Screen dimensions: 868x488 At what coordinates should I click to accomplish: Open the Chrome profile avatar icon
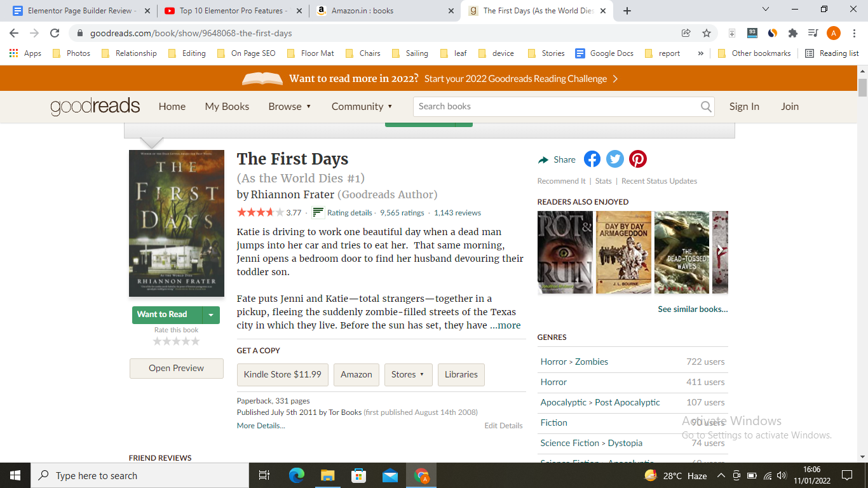click(x=834, y=33)
